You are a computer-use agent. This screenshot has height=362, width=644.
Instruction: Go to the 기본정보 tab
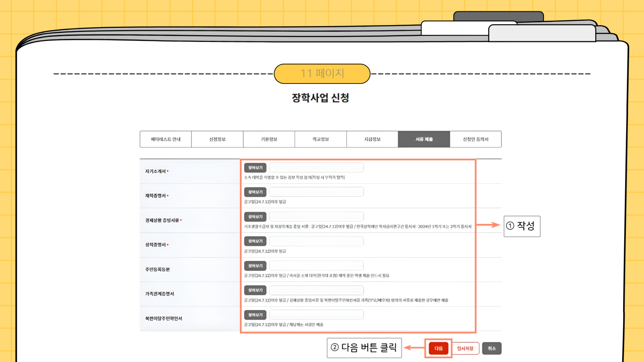pyautogui.click(x=269, y=139)
